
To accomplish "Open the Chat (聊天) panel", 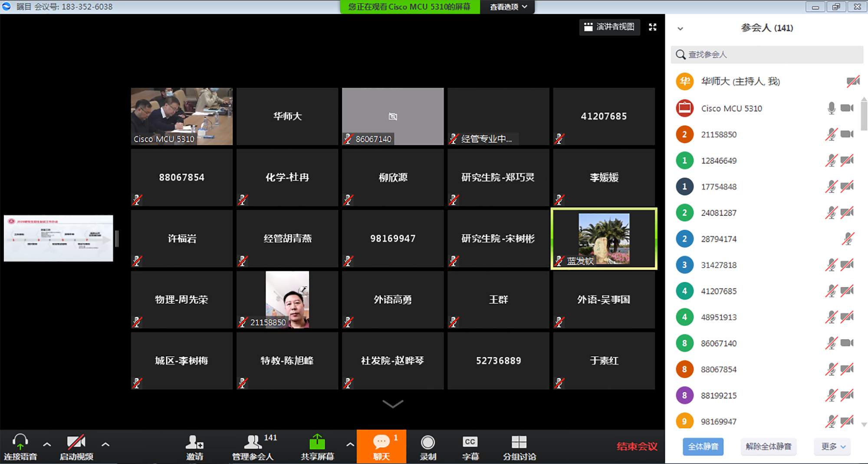I will (x=381, y=443).
